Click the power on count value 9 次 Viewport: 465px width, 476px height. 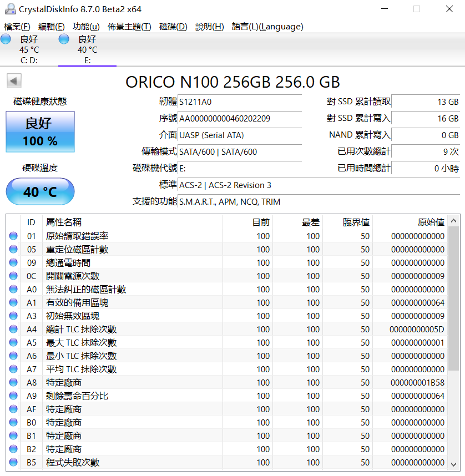point(426,152)
